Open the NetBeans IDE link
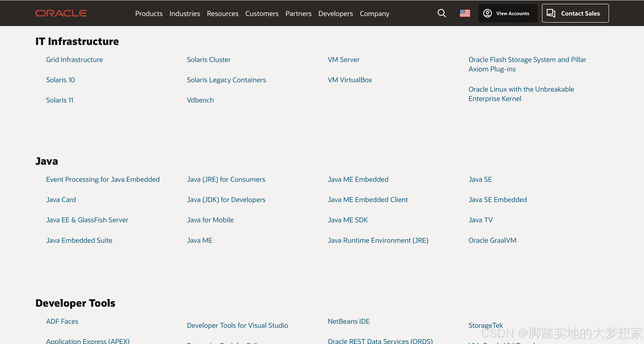 [348, 321]
